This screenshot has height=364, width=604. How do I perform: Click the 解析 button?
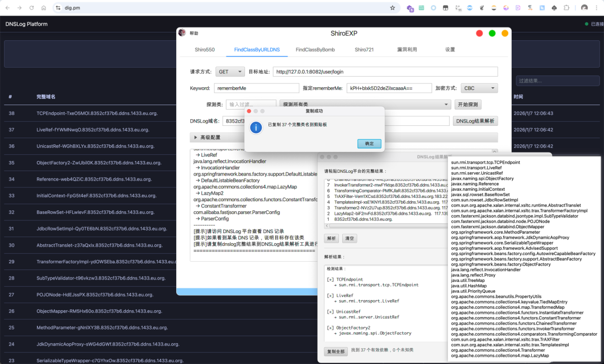pyautogui.click(x=331, y=238)
